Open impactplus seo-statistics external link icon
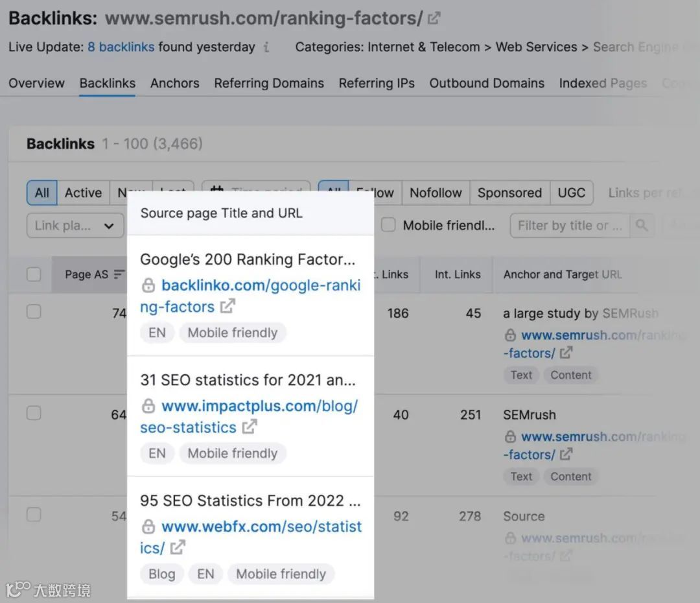 [250, 427]
